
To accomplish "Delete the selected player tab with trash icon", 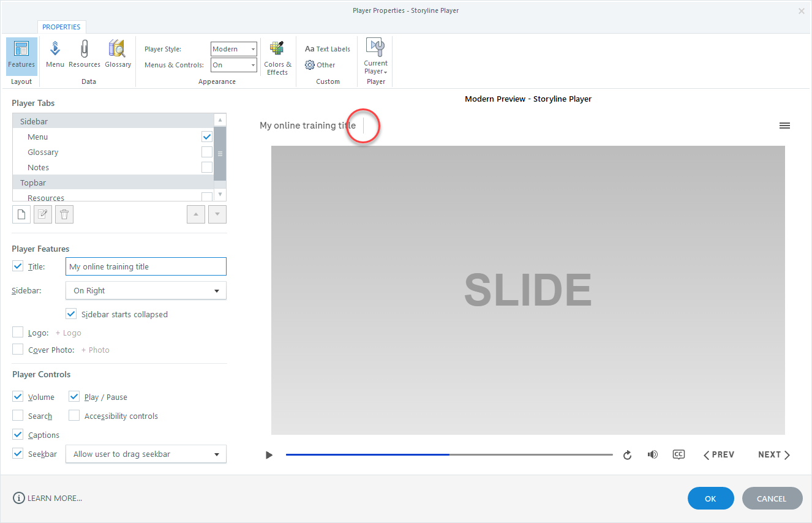I will point(64,214).
